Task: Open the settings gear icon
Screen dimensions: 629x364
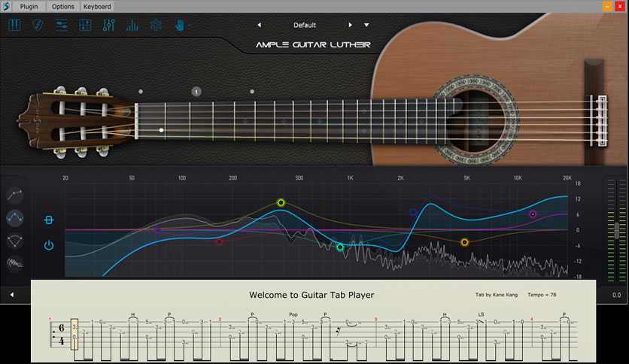Action: [x=156, y=26]
